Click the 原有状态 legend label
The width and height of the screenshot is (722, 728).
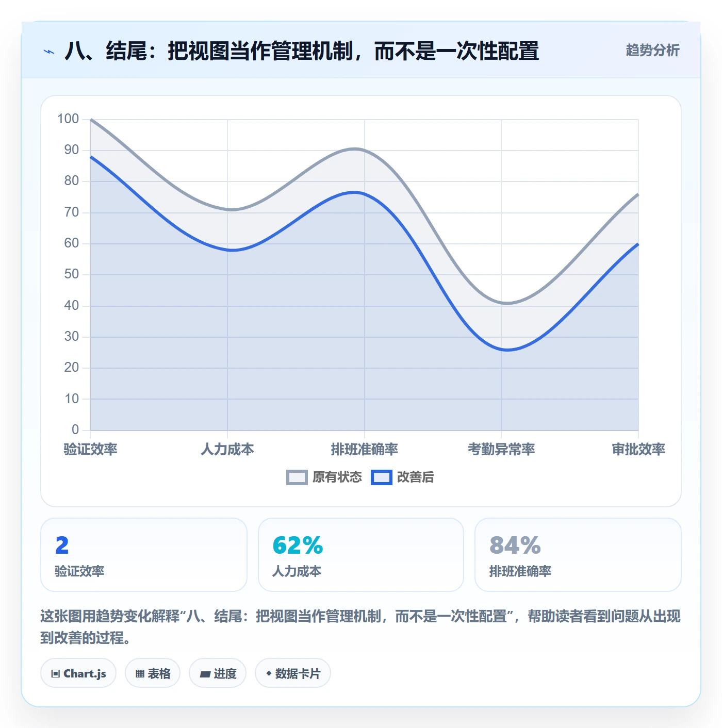click(x=337, y=477)
